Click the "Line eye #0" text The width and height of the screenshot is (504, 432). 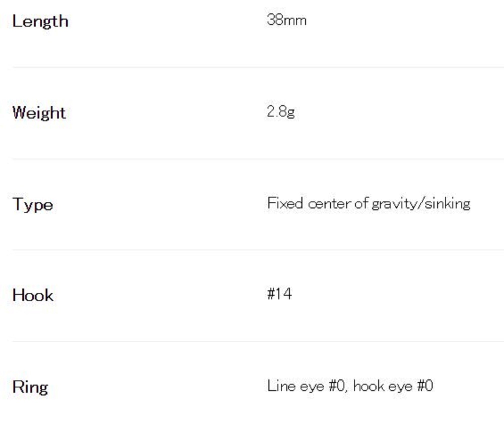click(x=305, y=386)
